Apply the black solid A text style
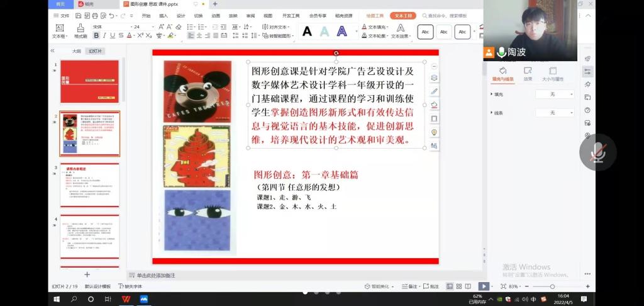Viewport: 644px width, 306px height. click(307, 31)
